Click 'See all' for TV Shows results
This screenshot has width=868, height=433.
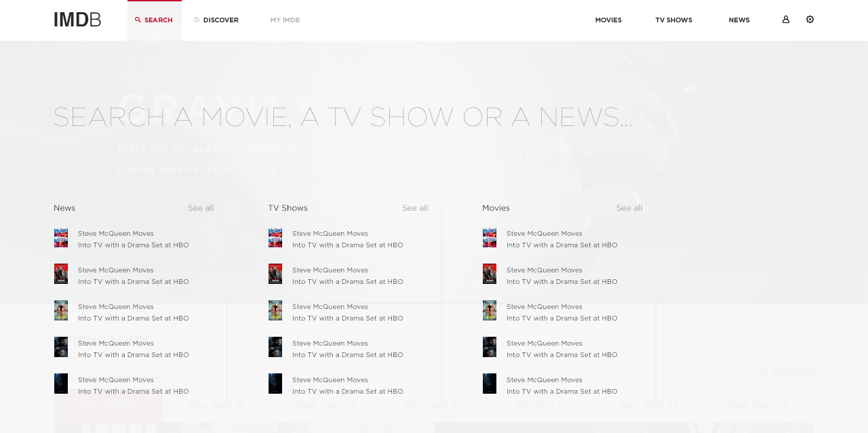coord(415,208)
